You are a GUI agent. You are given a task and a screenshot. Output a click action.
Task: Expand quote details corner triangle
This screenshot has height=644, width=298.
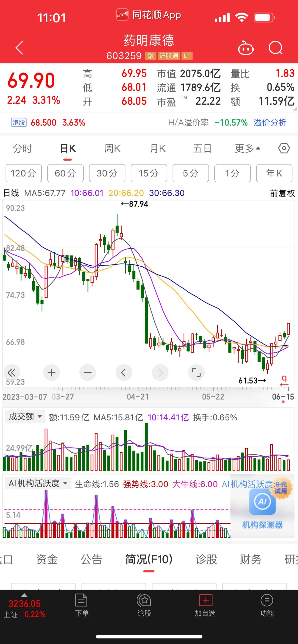click(295, 109)
